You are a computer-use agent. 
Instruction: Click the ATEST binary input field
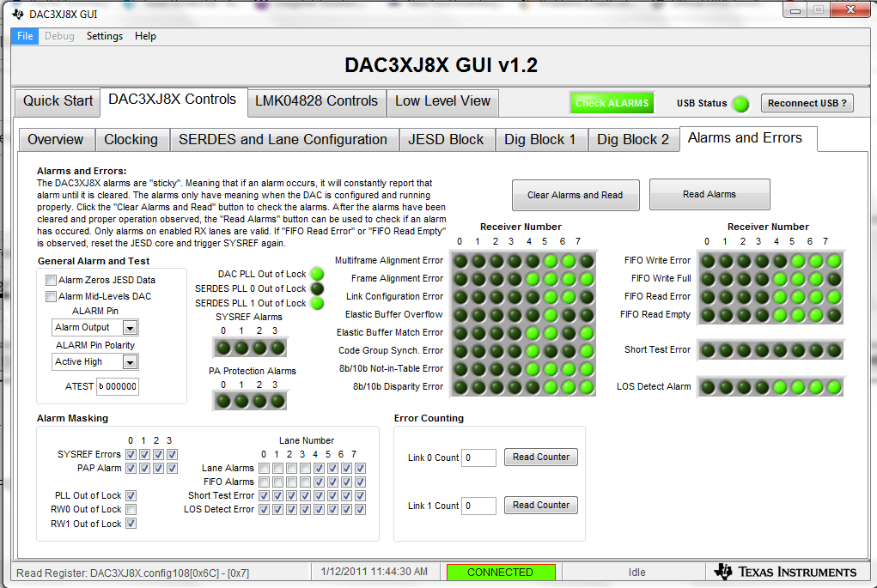point(118,386)
